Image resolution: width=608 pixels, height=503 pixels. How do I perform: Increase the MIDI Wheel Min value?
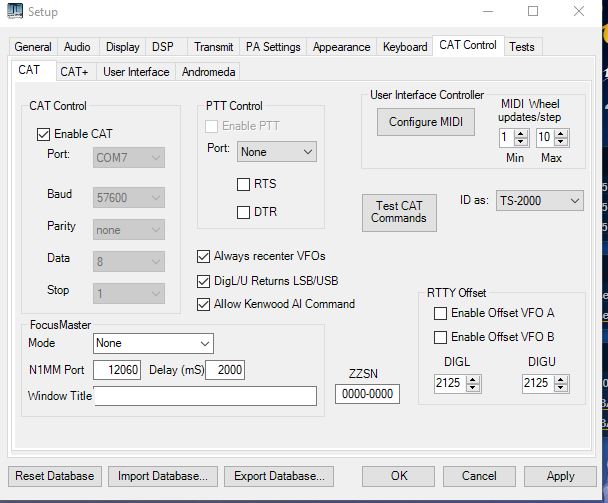[521, 133]
